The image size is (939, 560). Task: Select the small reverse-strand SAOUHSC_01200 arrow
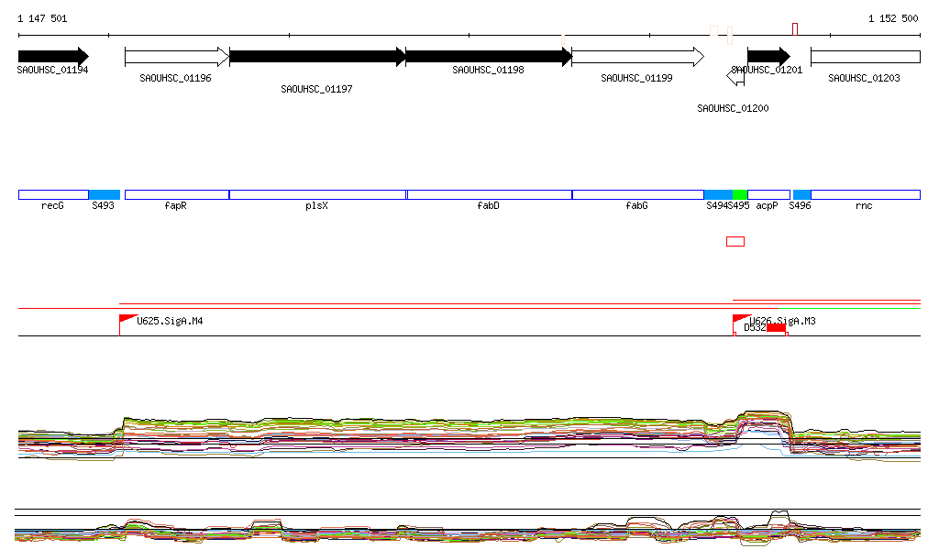pos(735,77)
